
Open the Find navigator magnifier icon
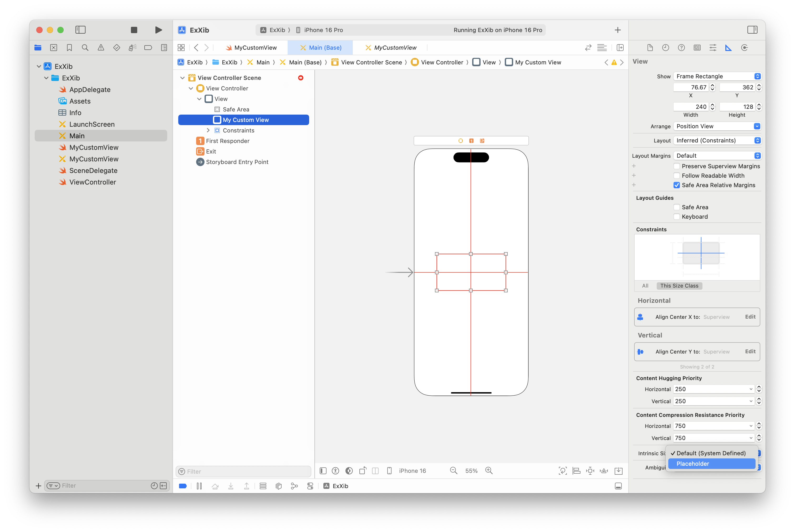pyautogui.click(x=85, y=48)
